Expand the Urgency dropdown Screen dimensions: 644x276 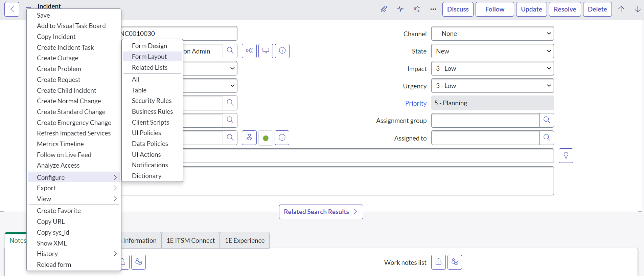tap(492, 86)
